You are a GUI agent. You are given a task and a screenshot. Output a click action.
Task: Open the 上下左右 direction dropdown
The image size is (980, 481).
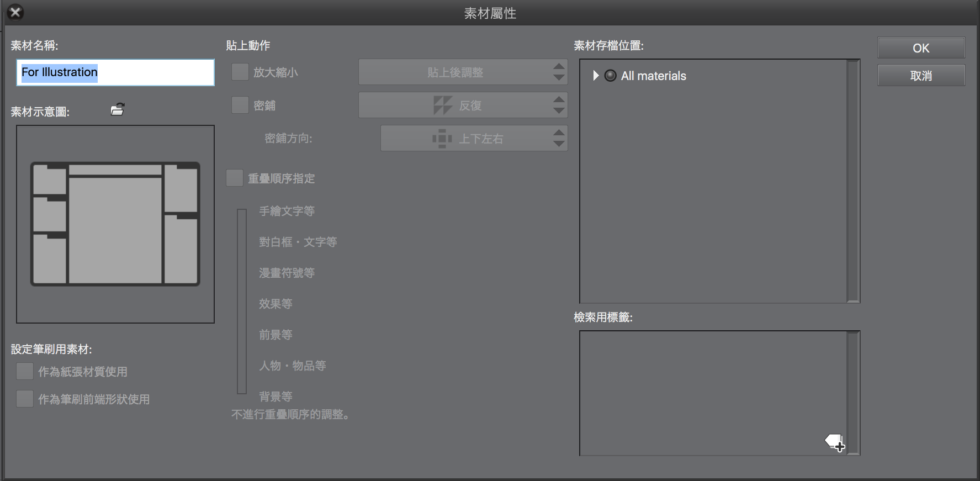click(x=474, y=139)
